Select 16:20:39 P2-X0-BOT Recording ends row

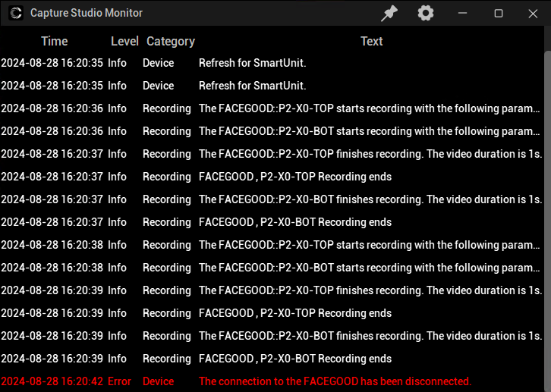pyautogui.click(x=272, y=359)
